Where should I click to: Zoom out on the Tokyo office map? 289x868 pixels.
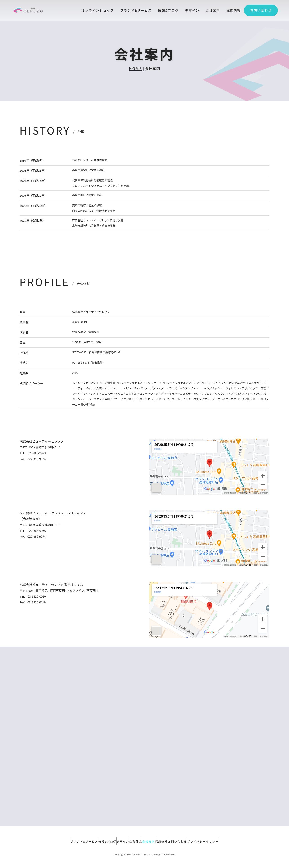tap(262, 628)
